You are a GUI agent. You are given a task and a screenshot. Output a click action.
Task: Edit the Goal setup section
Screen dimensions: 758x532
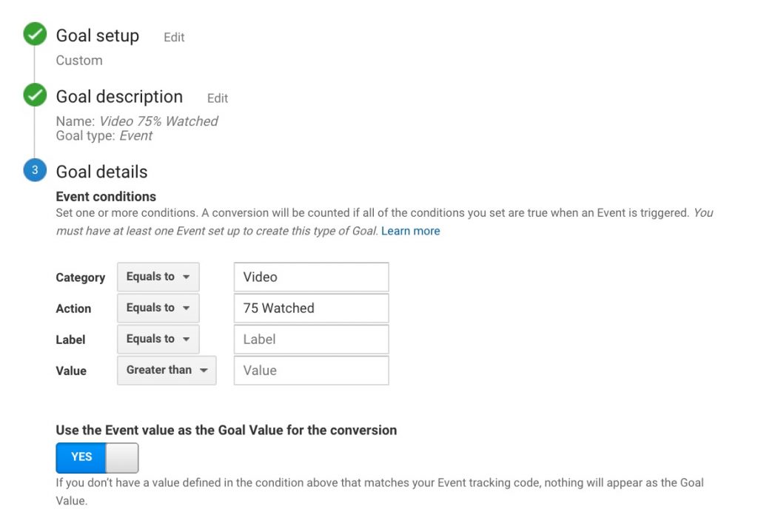174,38
